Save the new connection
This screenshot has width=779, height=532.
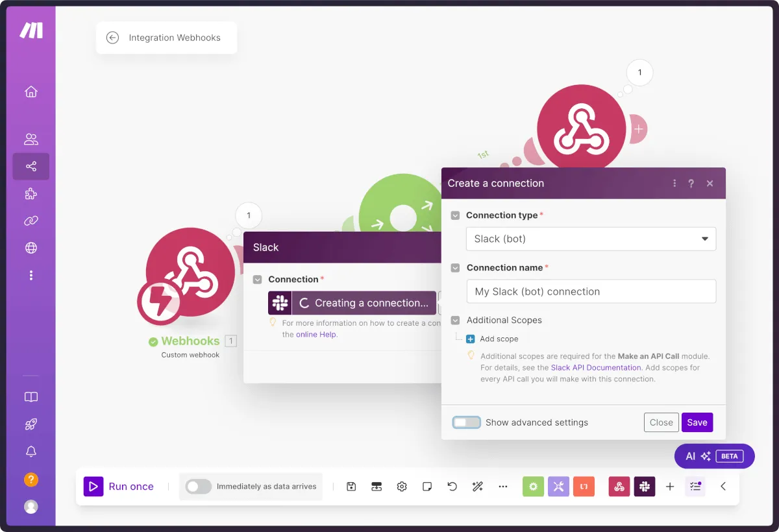click(697, 422)
